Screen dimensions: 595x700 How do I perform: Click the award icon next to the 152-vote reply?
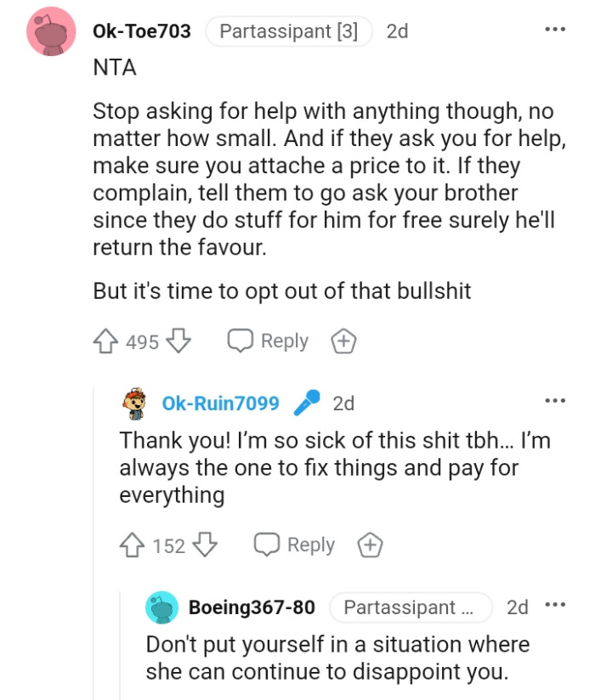(370, 545)
